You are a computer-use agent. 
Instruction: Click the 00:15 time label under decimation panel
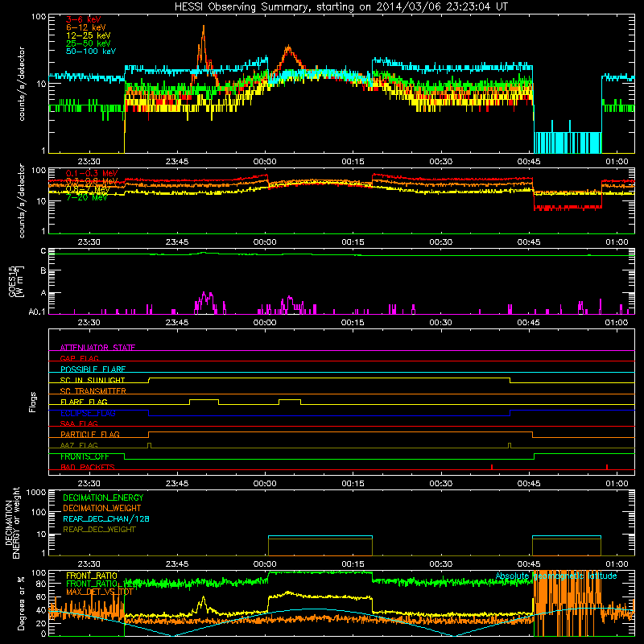353,564
